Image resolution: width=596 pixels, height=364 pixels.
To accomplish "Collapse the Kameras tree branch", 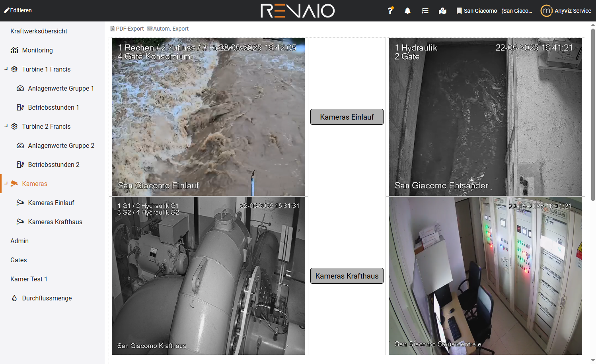I will click(x=5, y=183).
